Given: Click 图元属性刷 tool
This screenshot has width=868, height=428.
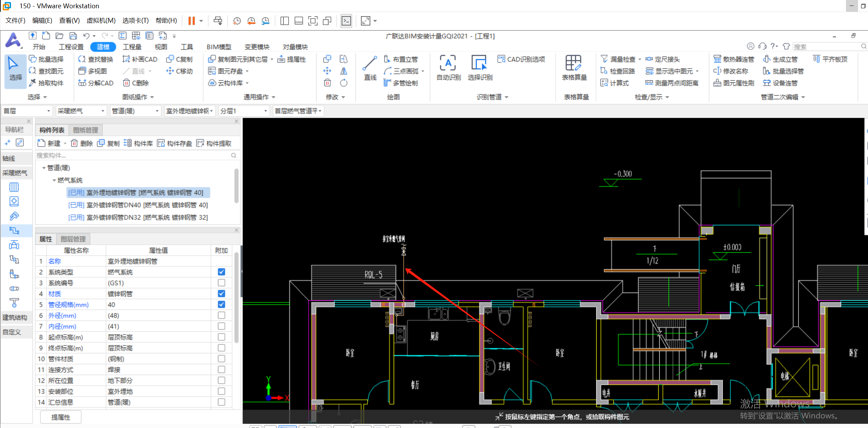Looking at the screenshot, I should point(734,83).
